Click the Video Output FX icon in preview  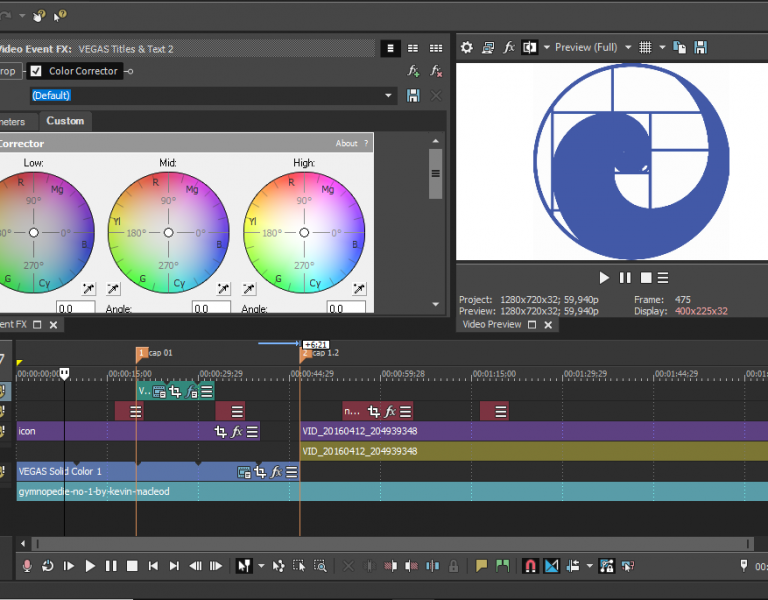pyautogui.click(x=508, y=47)
